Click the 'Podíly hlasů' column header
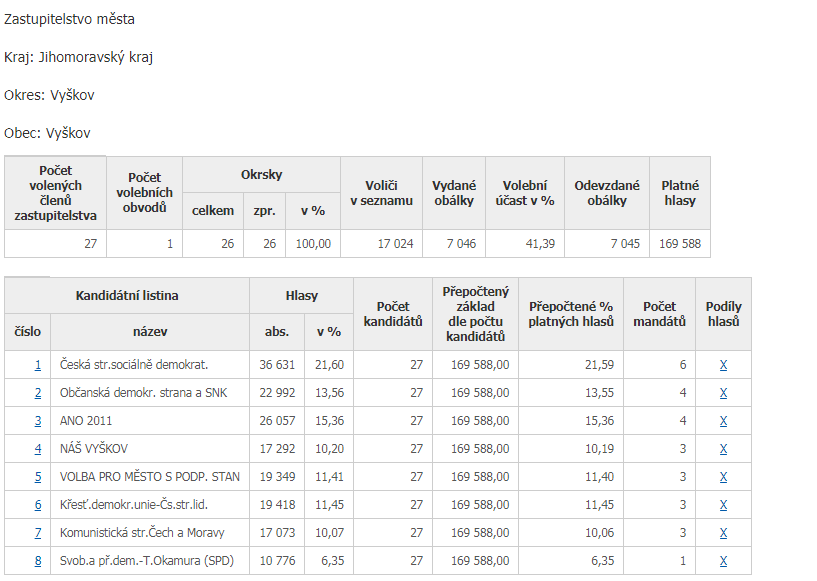 723,314
